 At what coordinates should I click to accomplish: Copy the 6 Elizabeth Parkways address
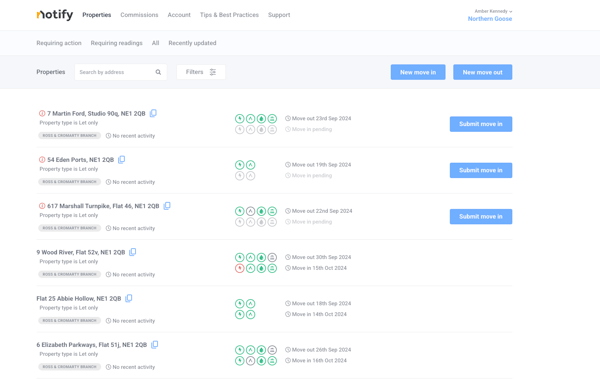click(x=155, y=344)
